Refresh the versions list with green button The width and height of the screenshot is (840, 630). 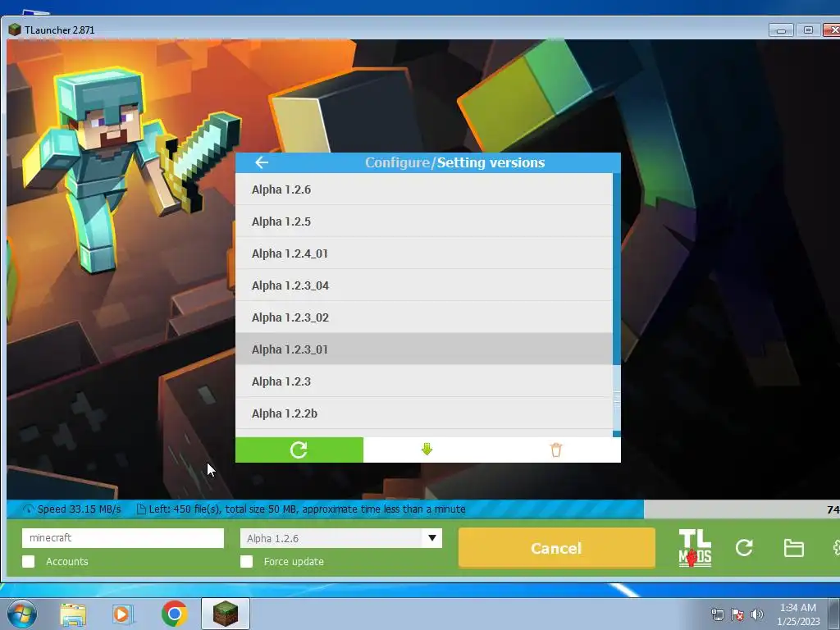click(299, 450)
